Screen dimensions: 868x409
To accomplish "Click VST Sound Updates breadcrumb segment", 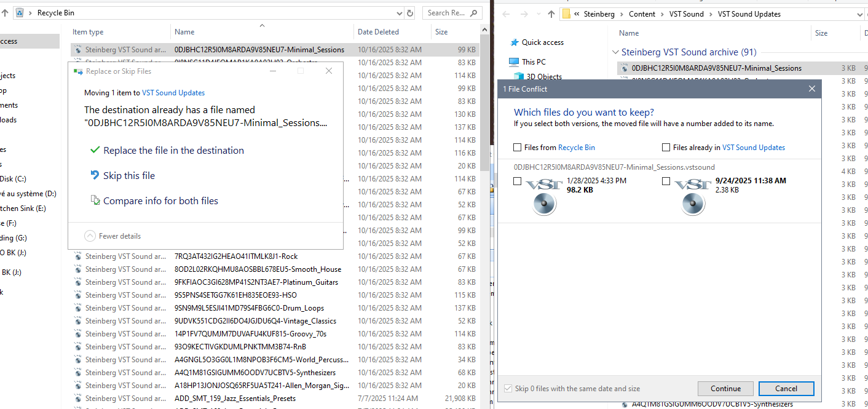I will 749,14.
